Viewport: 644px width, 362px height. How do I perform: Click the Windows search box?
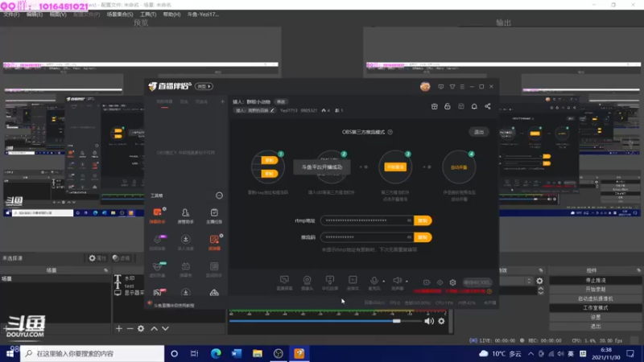coord(93,353)
